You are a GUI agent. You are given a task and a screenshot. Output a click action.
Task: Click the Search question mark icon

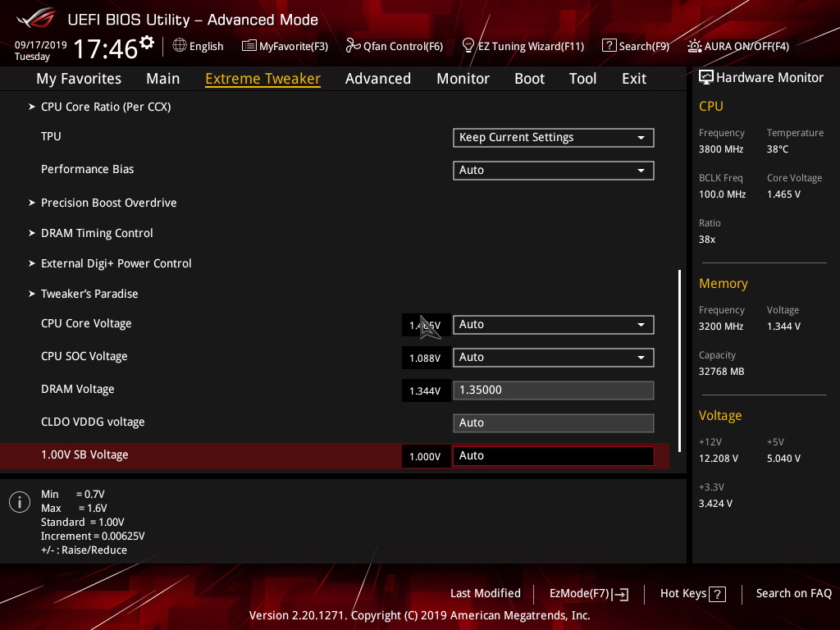(x=609, y=45)
